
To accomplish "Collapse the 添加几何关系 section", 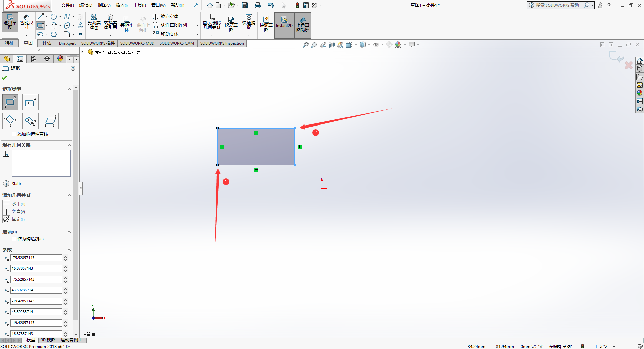I will [69, 195].
